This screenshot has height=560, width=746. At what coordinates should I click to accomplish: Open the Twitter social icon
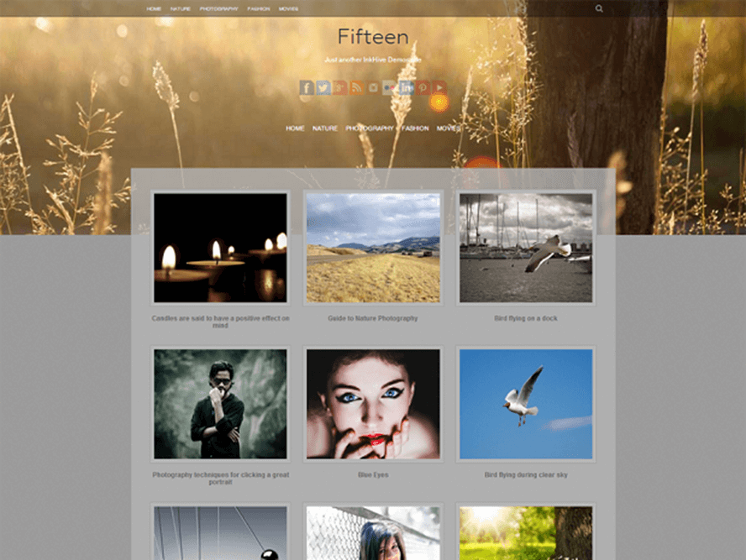323,87
